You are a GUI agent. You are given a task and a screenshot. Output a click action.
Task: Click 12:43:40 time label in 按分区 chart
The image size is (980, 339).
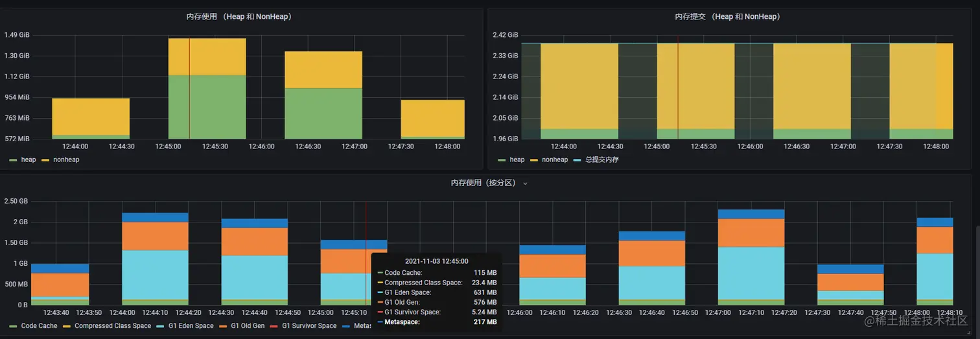56,312
